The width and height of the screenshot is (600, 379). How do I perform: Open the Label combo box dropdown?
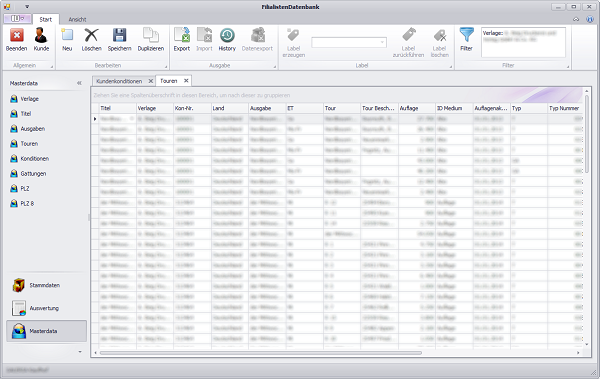pos(382,42)
